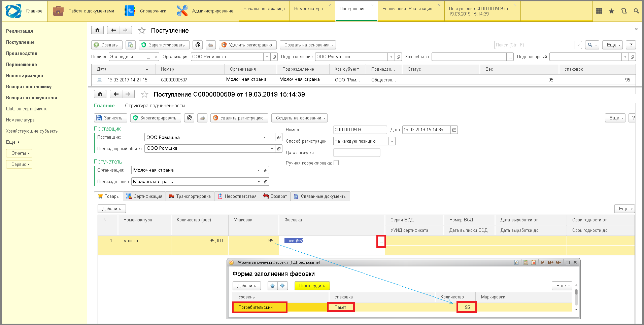Mark the Поступление document as favorite

[x=144, y=95]
